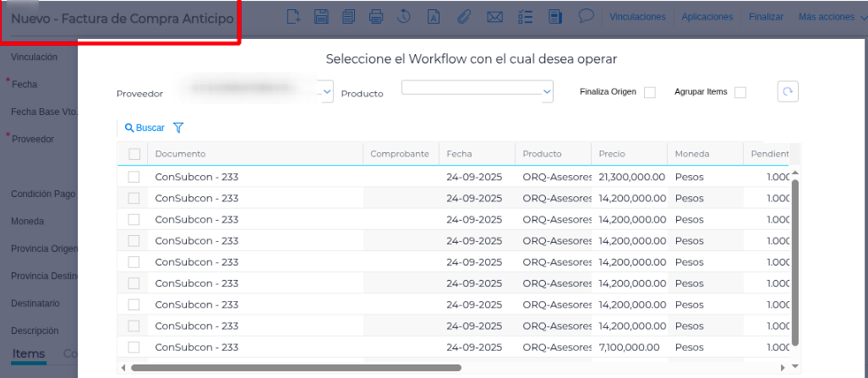Expand the Proveedor dropdown
Screen dimensions: 868x378
[x=327, y=93]
